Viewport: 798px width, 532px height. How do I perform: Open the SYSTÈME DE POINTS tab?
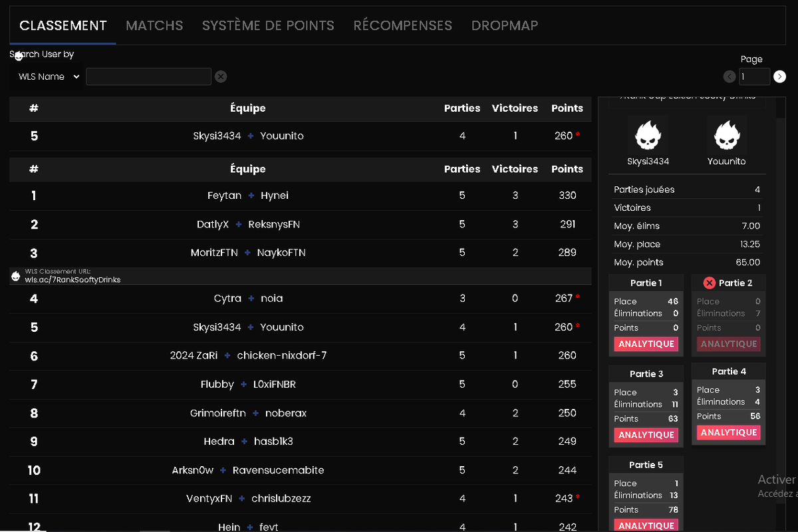268,26
